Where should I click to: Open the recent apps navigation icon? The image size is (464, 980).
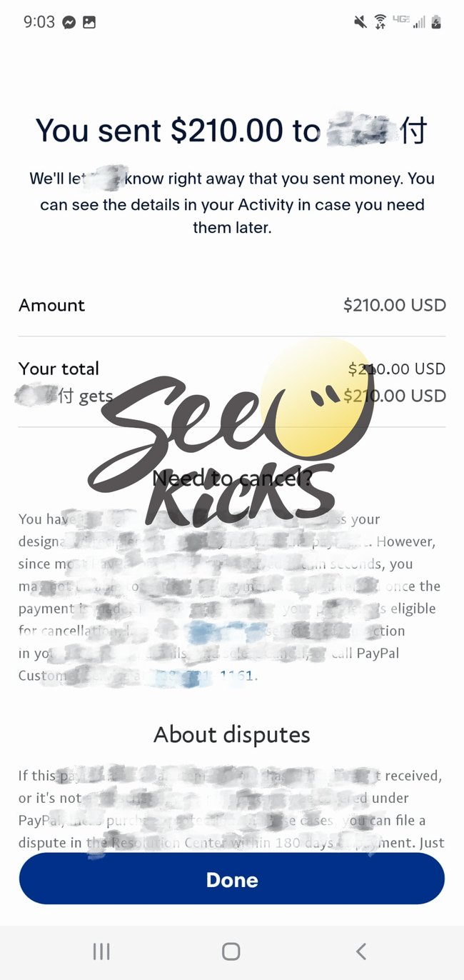pyautogui.click(x=101, y=951)
